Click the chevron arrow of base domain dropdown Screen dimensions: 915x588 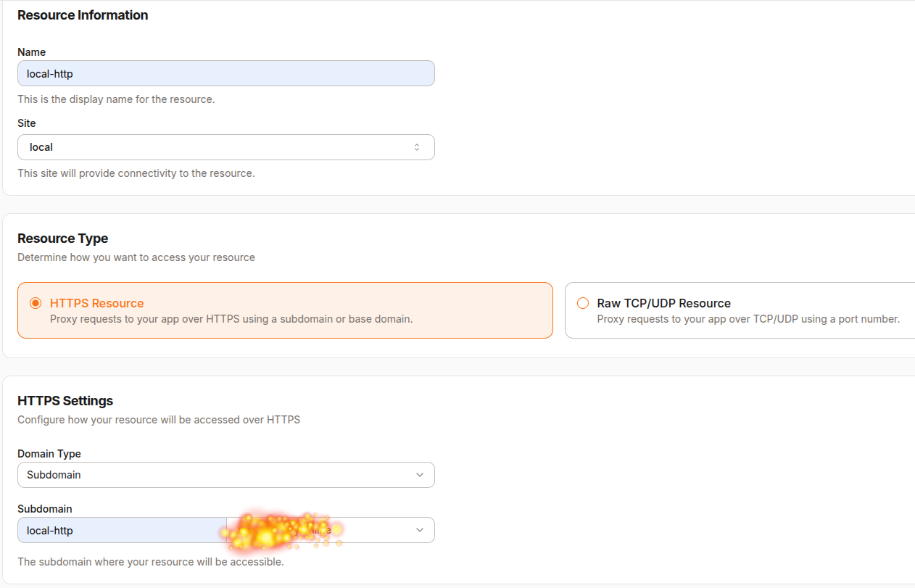pos(420,530)
